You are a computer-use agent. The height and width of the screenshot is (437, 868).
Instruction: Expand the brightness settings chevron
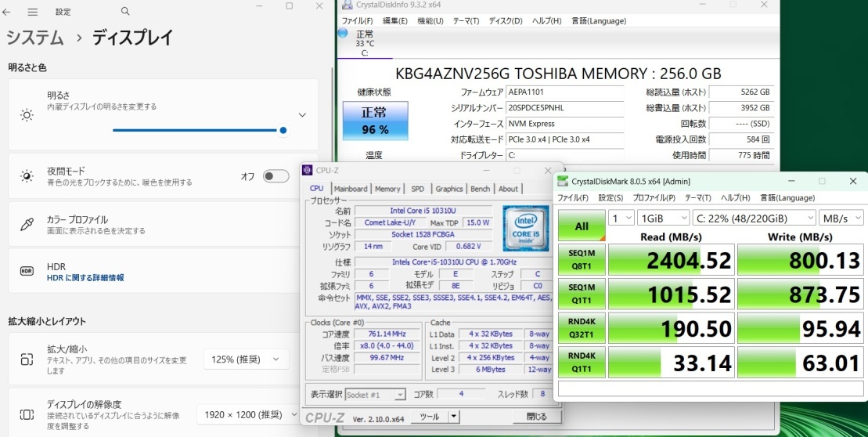tap(302, 115)
